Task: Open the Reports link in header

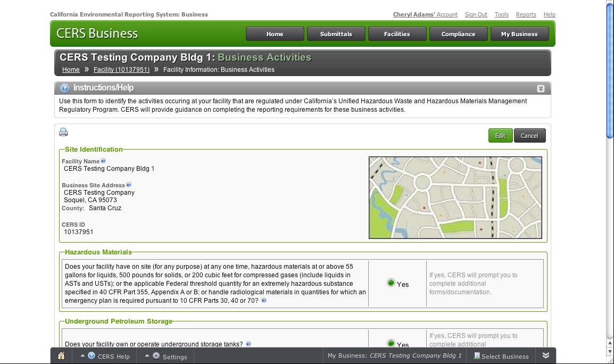Action: (526, 14)
